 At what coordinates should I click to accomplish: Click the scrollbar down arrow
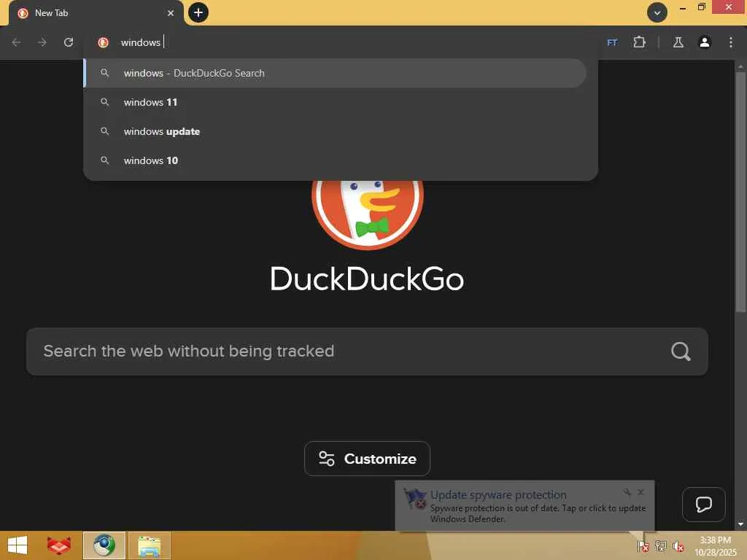[x=740, y=524]
